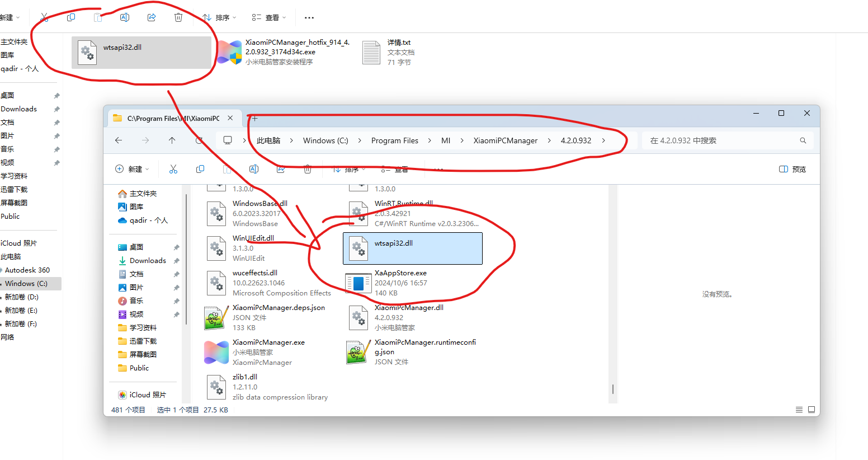Select Autodesk 360 in the background window sidebar
The height and width of the screenshot is (460, 868).
[x=27, y=270]
